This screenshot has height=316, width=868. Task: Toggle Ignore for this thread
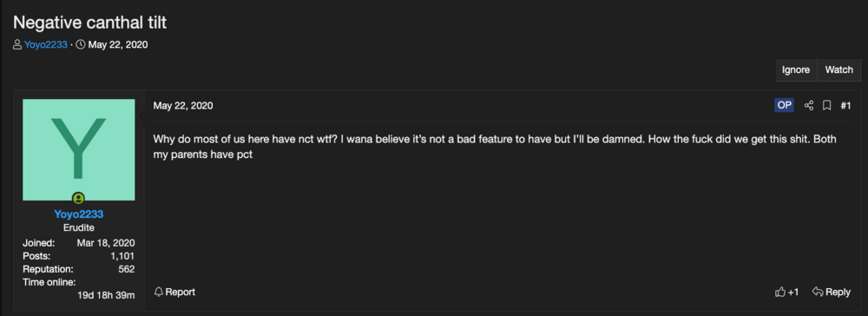pos(796,69)
